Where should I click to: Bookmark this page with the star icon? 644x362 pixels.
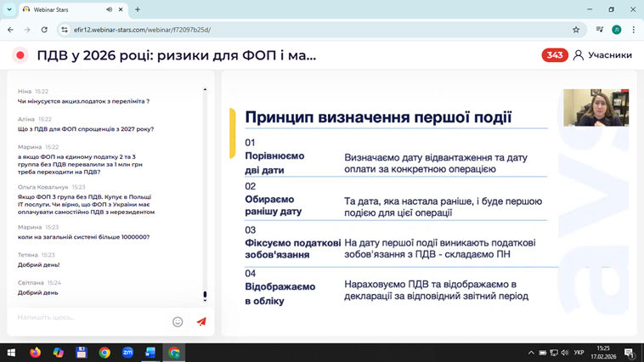click(576, 30)
